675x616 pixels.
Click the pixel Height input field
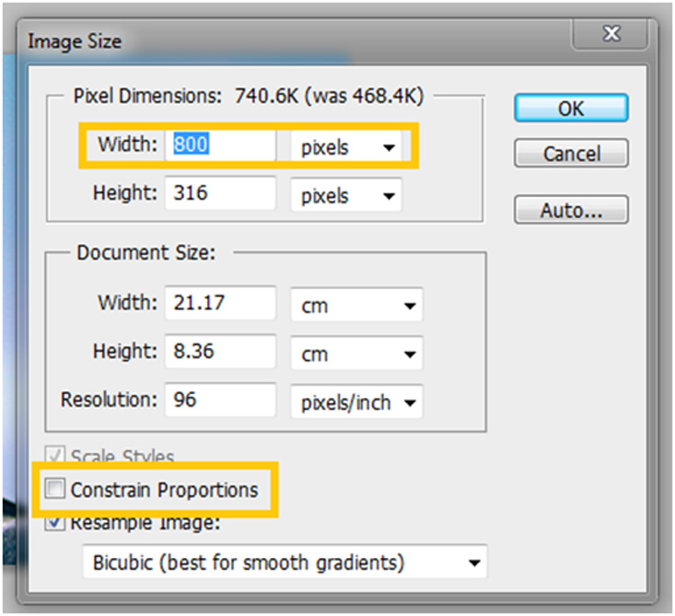click(220, 194)
